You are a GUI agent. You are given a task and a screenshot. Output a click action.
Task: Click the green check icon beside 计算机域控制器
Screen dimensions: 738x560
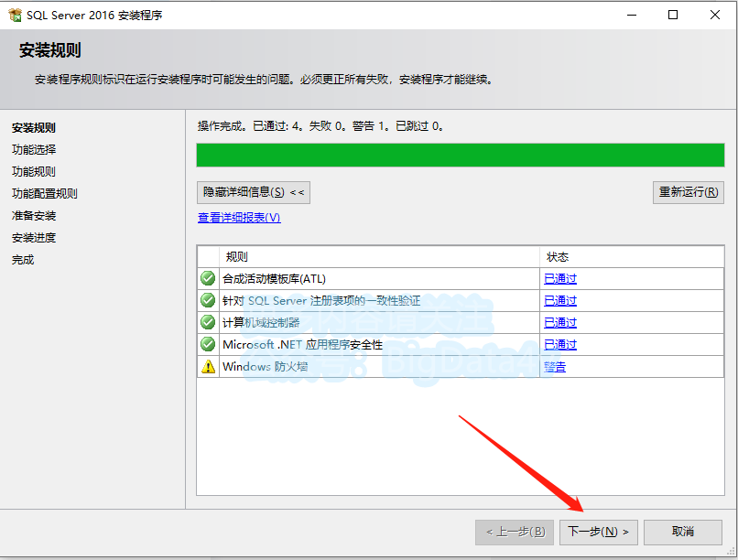208,322
